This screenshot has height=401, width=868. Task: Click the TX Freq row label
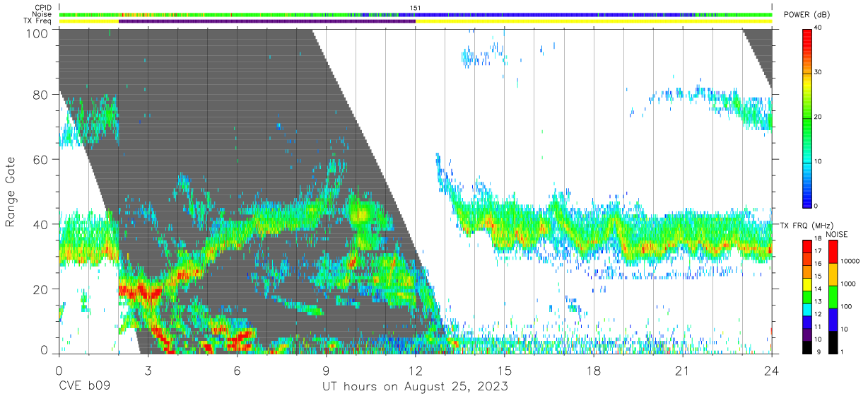coord(38,21)
